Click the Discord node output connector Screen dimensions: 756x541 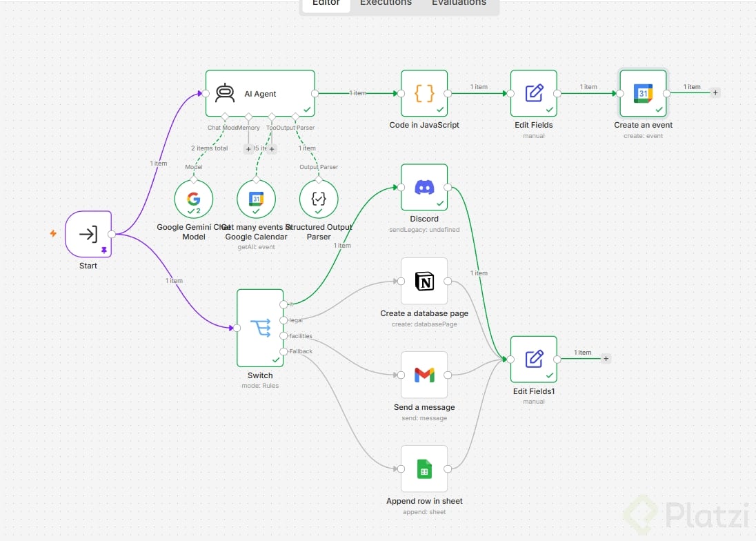point(448,187)
